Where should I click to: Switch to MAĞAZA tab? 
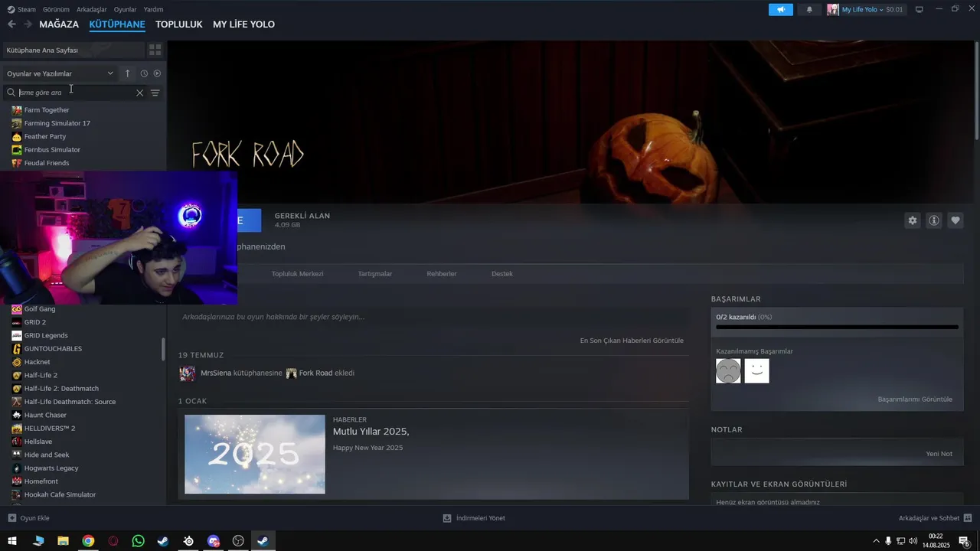[x=59, y=24]
